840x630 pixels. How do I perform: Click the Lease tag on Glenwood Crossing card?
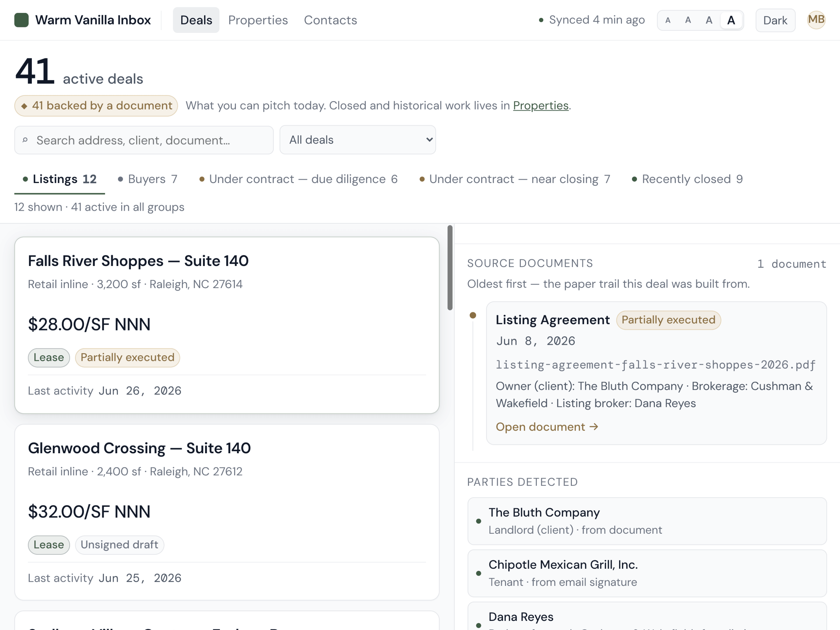[49, 545]
